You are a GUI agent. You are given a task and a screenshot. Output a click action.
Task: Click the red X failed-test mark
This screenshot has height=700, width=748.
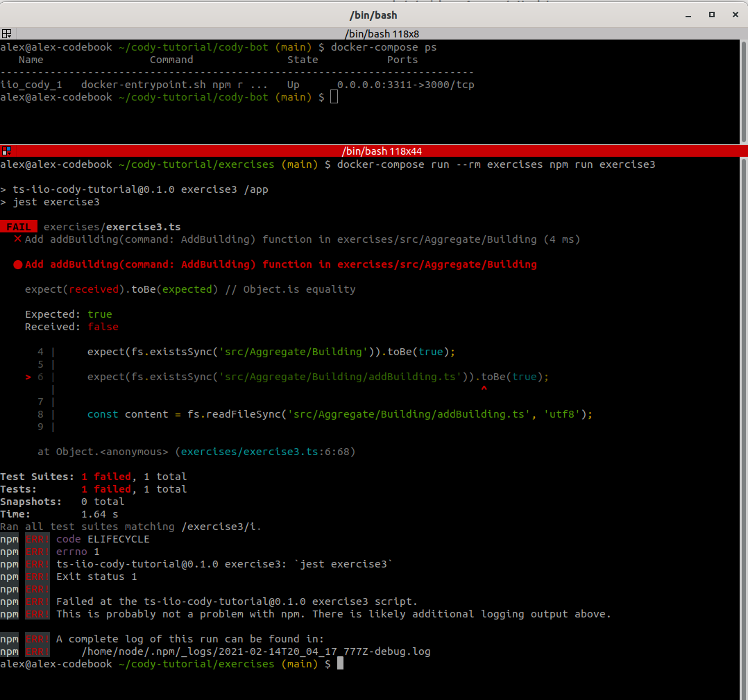coord(17,239)
